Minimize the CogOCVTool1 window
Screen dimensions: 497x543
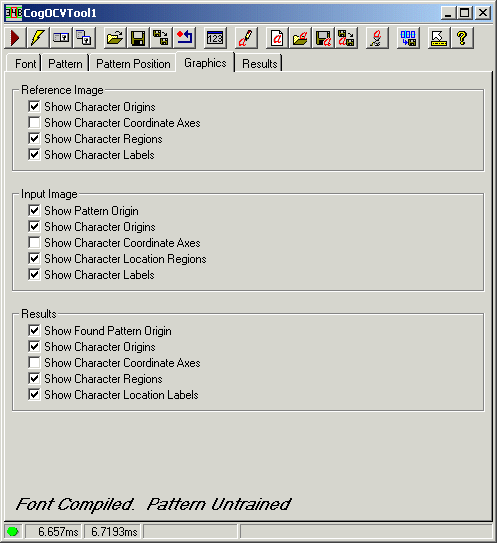[x=448, y=13]
